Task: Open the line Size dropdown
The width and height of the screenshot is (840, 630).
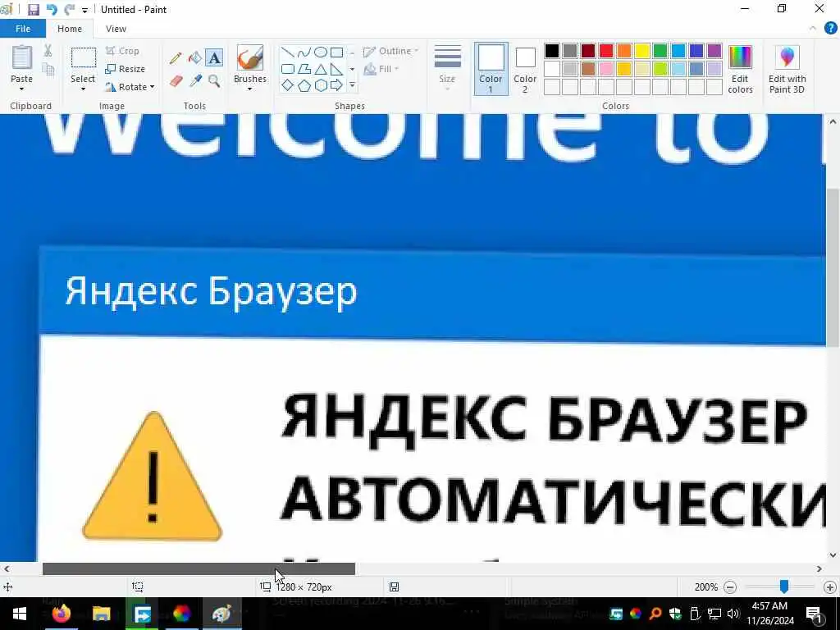Action: tap(447, 67)
